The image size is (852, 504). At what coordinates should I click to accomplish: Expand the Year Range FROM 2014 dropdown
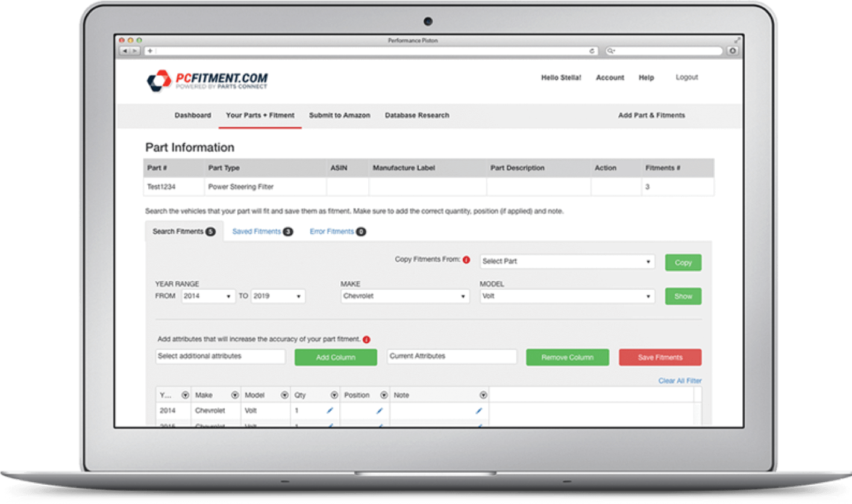208,296
